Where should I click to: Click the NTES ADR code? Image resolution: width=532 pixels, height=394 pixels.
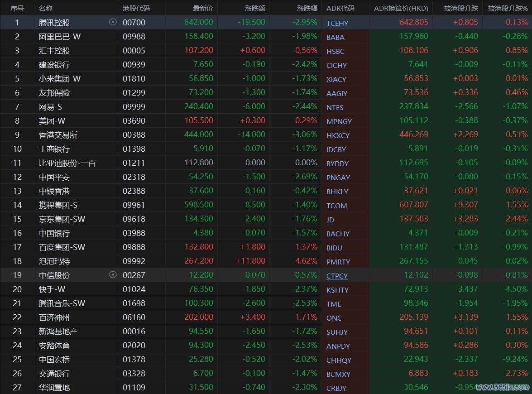pyautogui.click(x=335, y=108)
